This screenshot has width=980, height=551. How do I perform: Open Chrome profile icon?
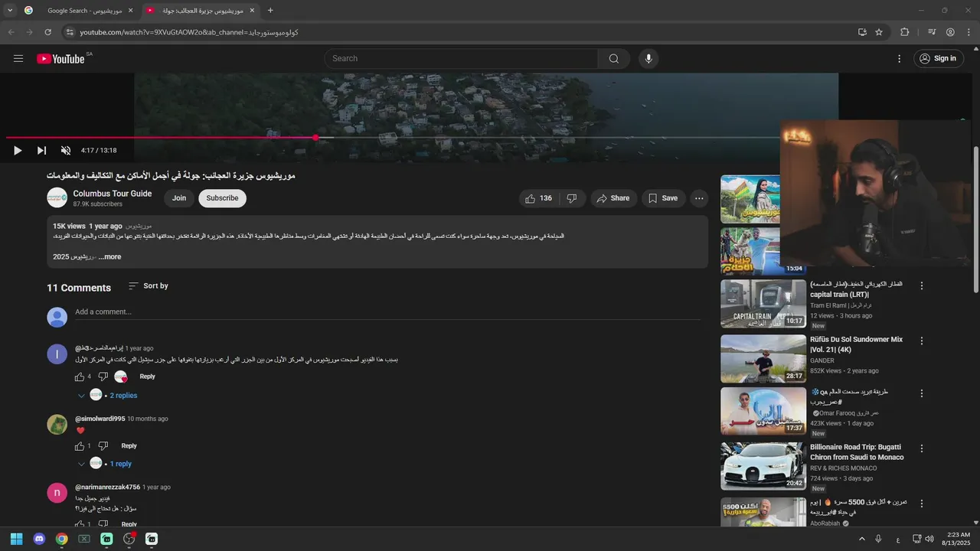pos(950,32)
